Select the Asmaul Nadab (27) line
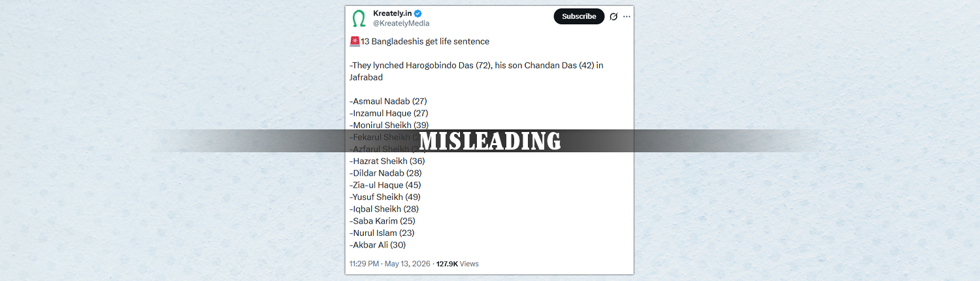 pyautogui.click(x=388, y=101)
